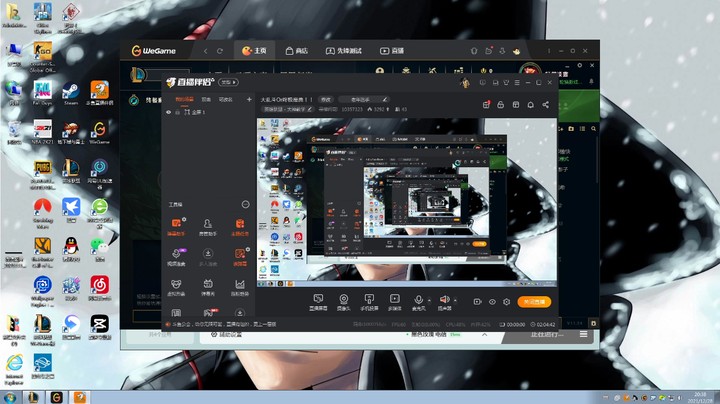Open WeGame vertical dots menu
Viewport: 720px width, 404px height.
(549, 51)
